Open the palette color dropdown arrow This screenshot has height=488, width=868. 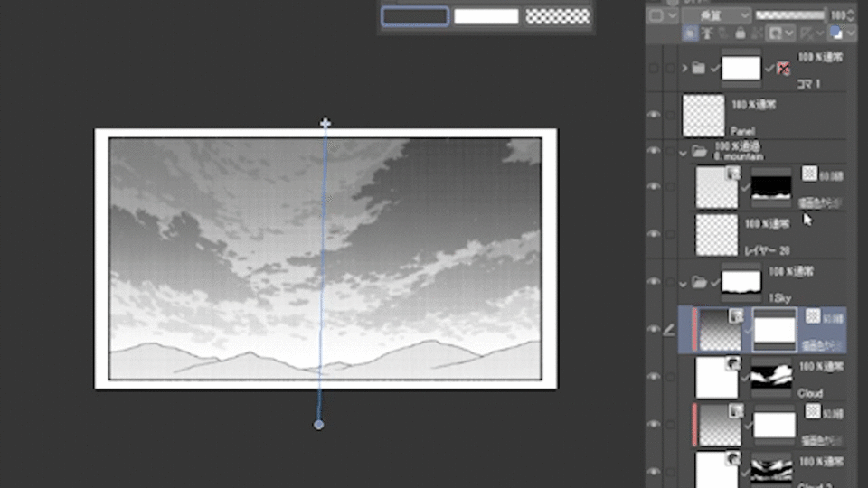[x=672, y=15]
